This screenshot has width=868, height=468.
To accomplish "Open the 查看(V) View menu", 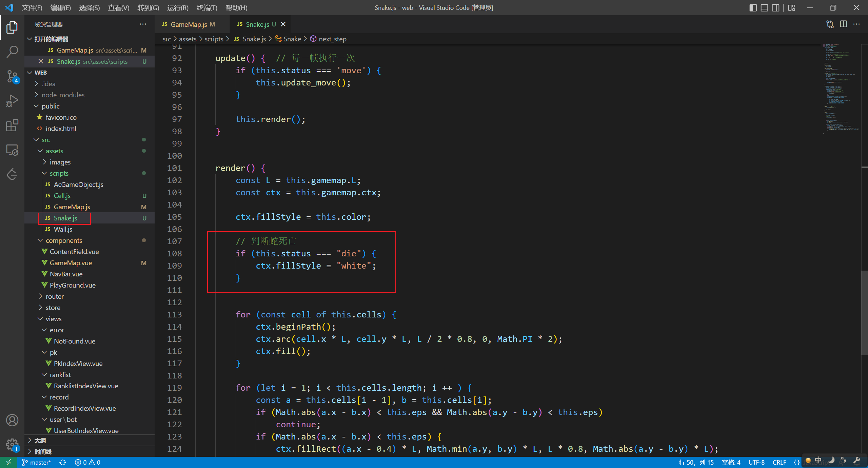I will 119,7.
